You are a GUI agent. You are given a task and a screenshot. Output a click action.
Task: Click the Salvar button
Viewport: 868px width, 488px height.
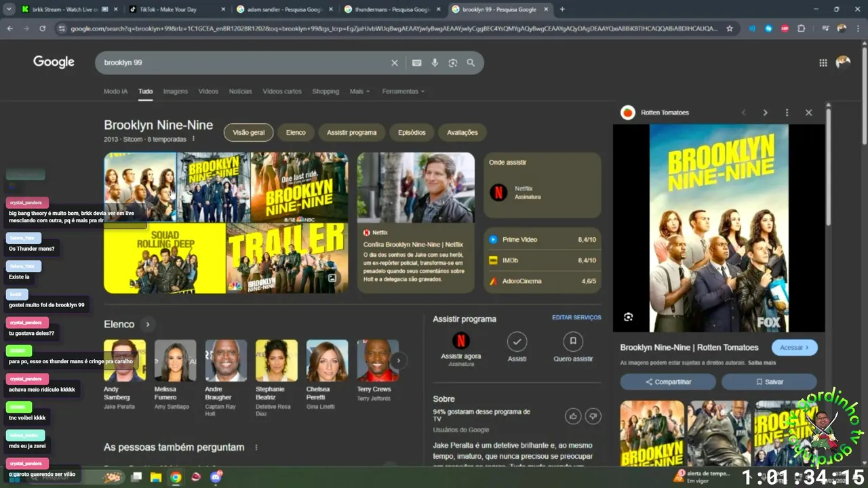(769, 382)
